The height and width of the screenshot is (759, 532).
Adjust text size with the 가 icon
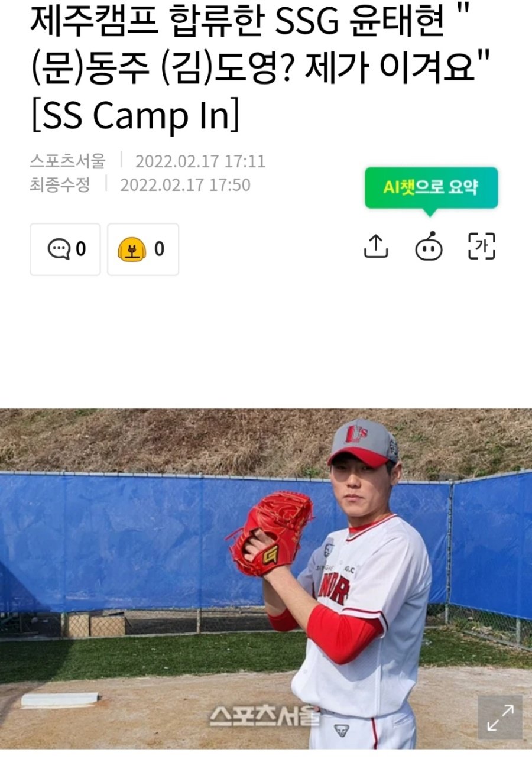click(x=482, y=246)
